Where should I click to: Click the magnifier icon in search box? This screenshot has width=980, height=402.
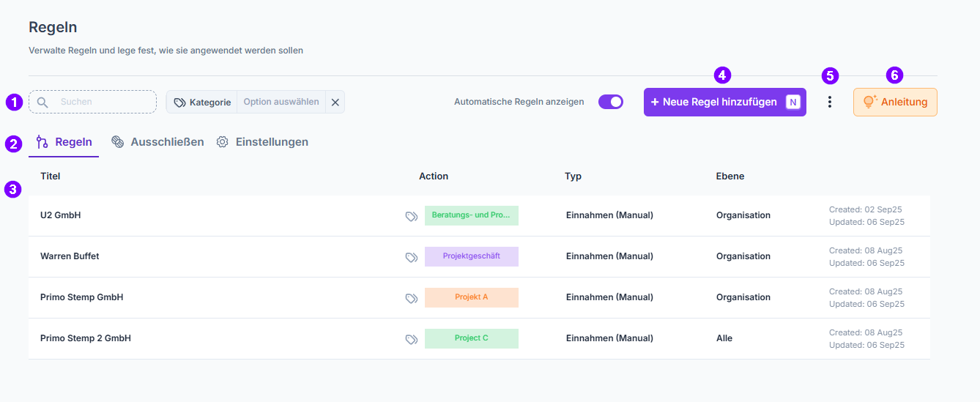[x=42, y=103]
